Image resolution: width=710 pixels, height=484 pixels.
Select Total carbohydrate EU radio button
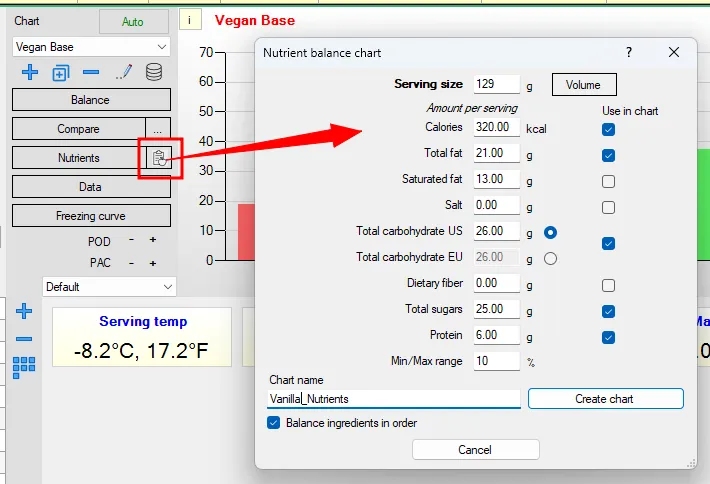(x=550, y=259)
